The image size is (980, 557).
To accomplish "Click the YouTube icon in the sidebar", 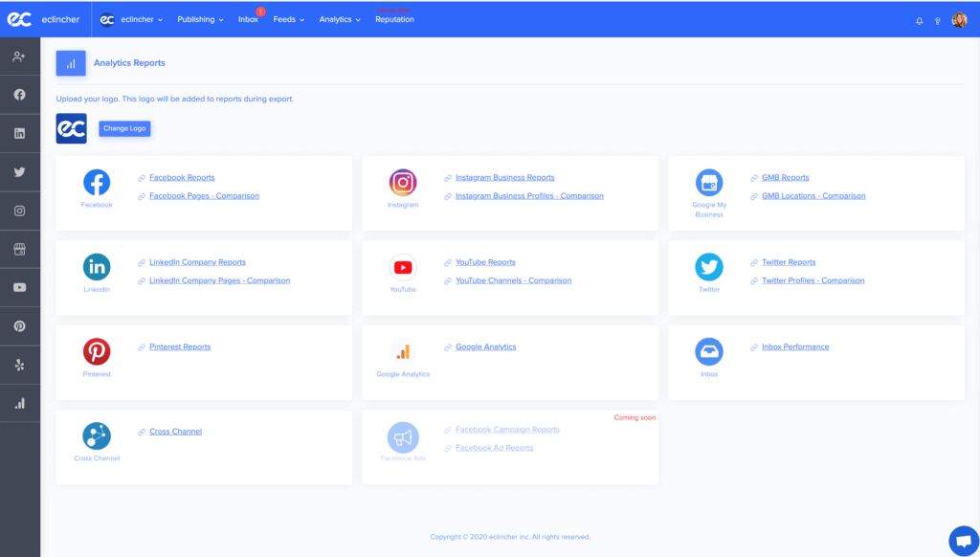I will pyautogui.click(x=20, y=287).
